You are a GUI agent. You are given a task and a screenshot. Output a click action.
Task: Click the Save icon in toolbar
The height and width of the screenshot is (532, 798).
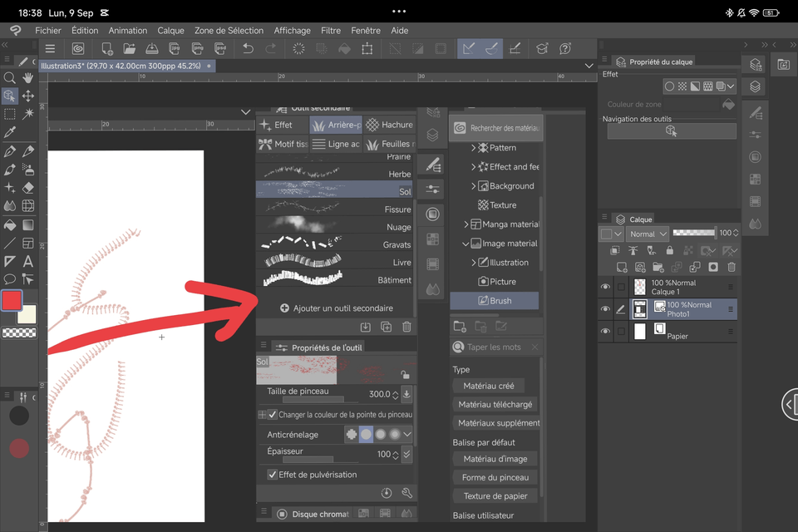point(151,49)
